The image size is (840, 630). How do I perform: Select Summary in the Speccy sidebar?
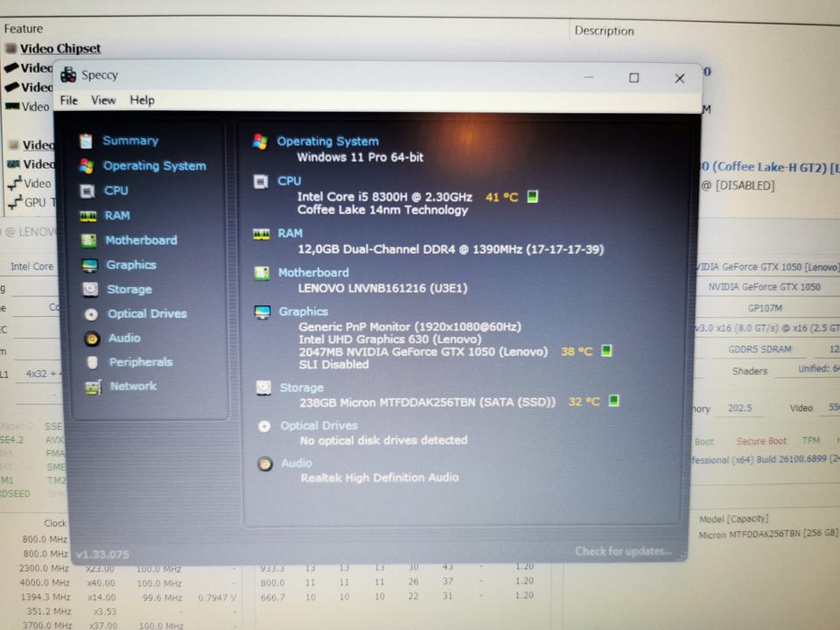point(130,141)
